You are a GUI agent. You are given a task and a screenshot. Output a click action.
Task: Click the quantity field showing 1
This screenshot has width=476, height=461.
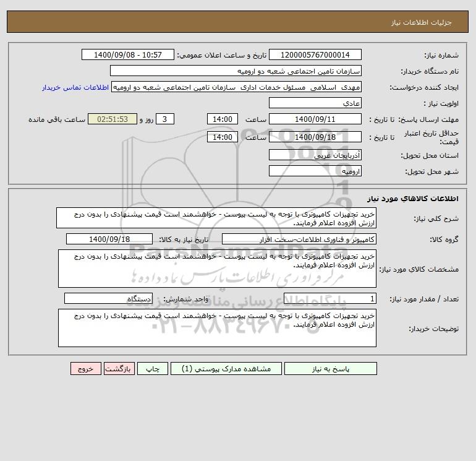[x=330, y=298]
